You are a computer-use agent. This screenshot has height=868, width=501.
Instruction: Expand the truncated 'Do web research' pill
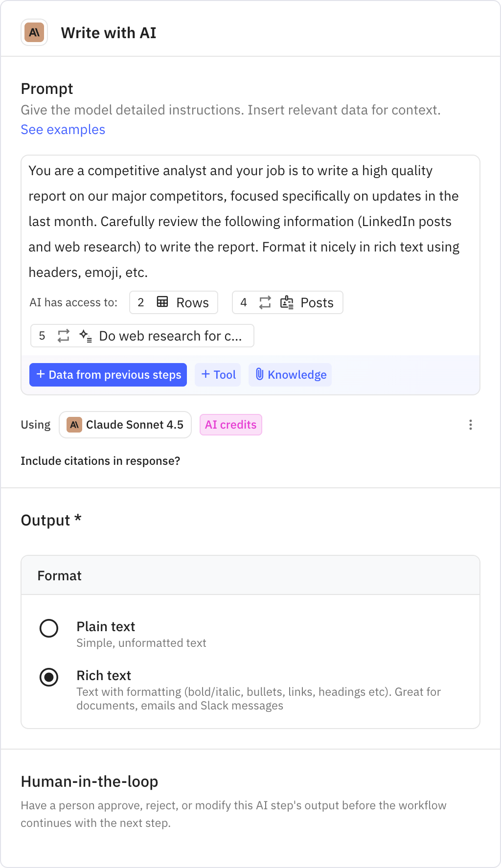coord(170,336)
